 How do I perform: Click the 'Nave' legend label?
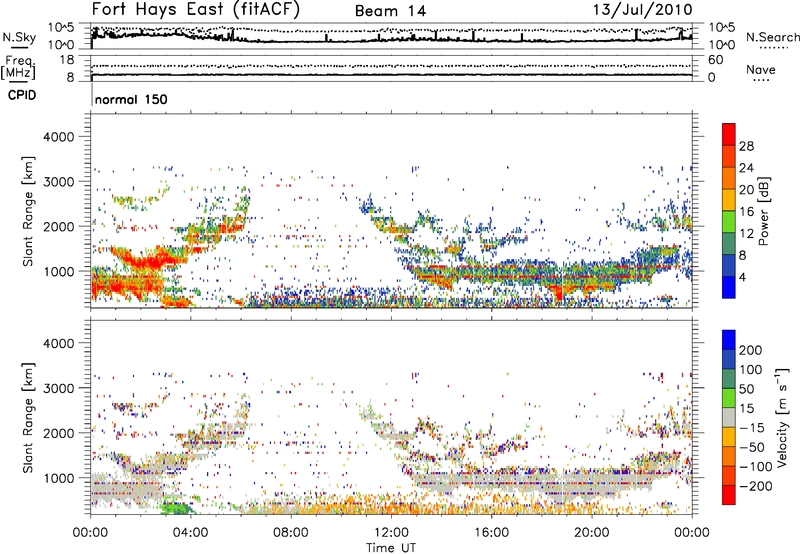click(x=760, y=69)
